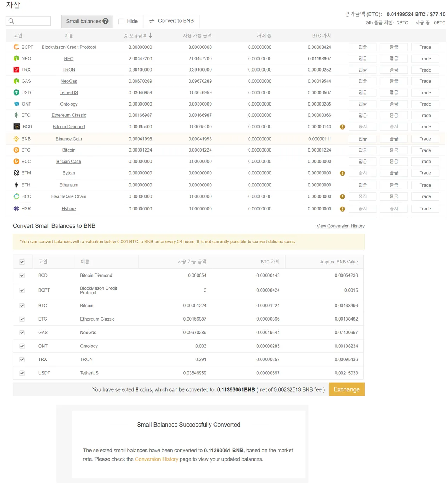Click the Small balances help question icon
448x495 pixels.
tap(106, 21)
